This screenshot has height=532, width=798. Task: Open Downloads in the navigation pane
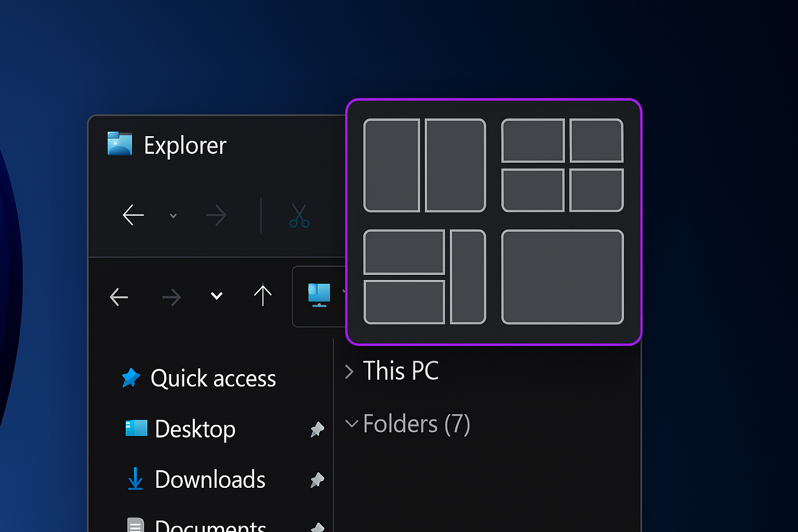(x=210, y=480)
